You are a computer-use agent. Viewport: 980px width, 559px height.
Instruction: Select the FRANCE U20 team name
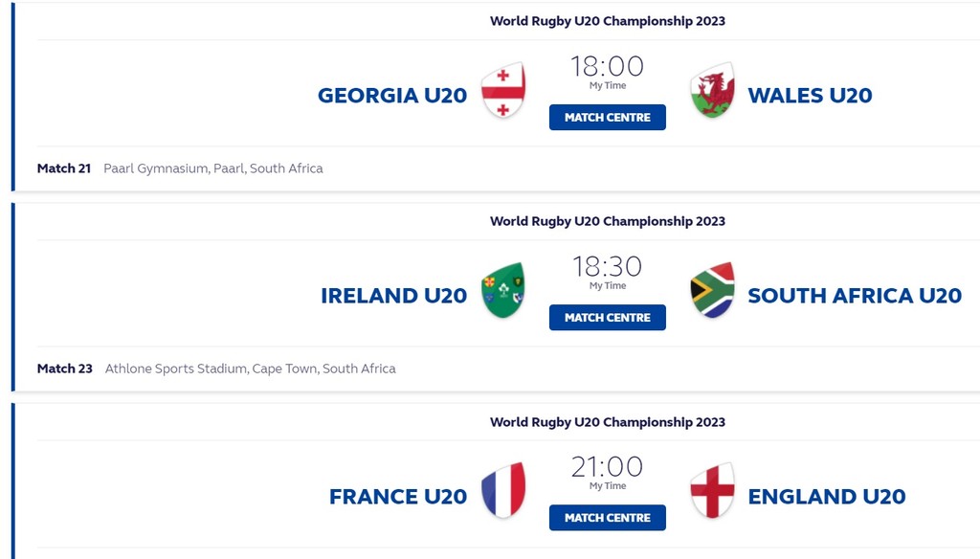(398, 497)
